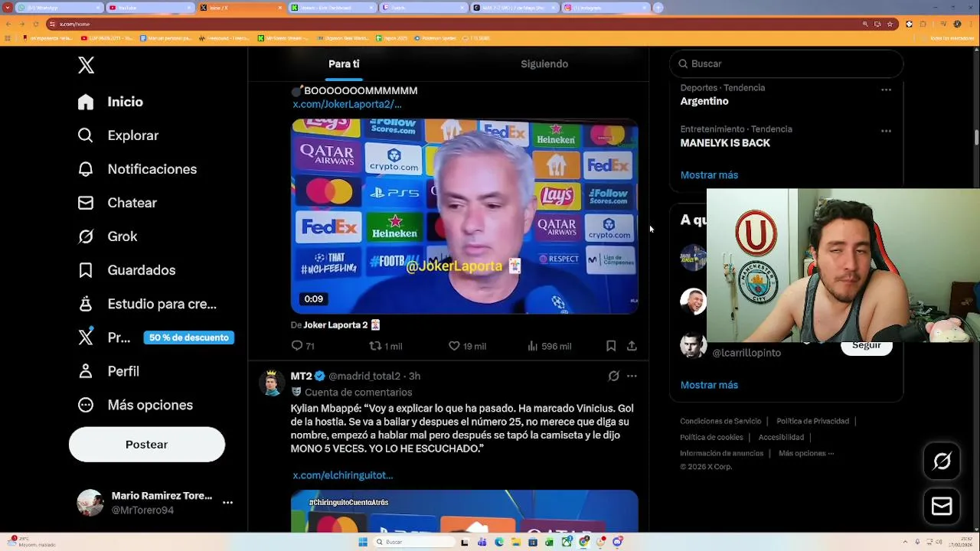Screen dimensions: 980x551
Task: Open Inicio home page
Action: [111, 102]
